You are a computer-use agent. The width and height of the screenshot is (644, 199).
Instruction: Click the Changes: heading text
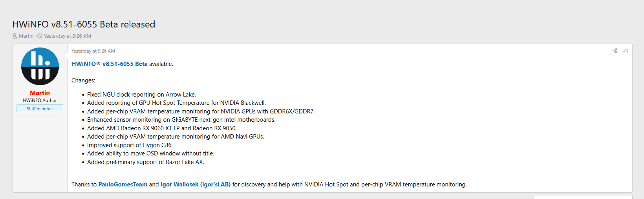coord(83,80)
